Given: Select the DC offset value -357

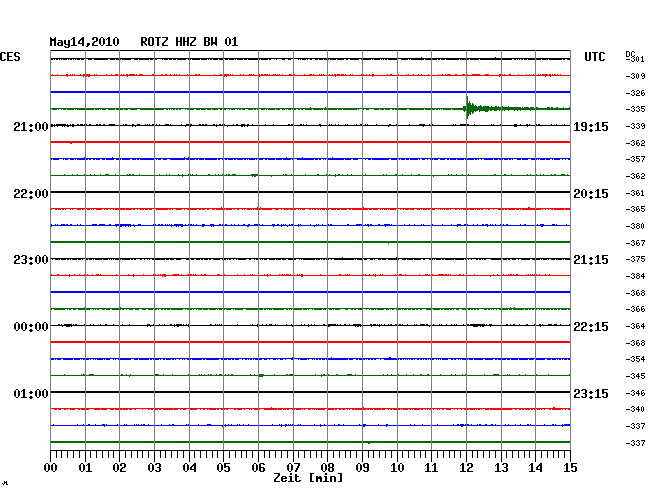Looking at the screenshot, I should click(x=635, y=159).
